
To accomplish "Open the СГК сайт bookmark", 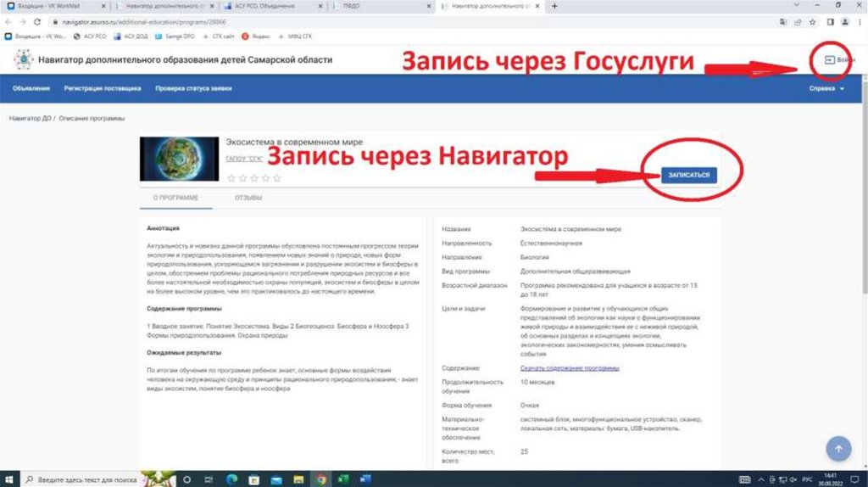I will (219, 36).
